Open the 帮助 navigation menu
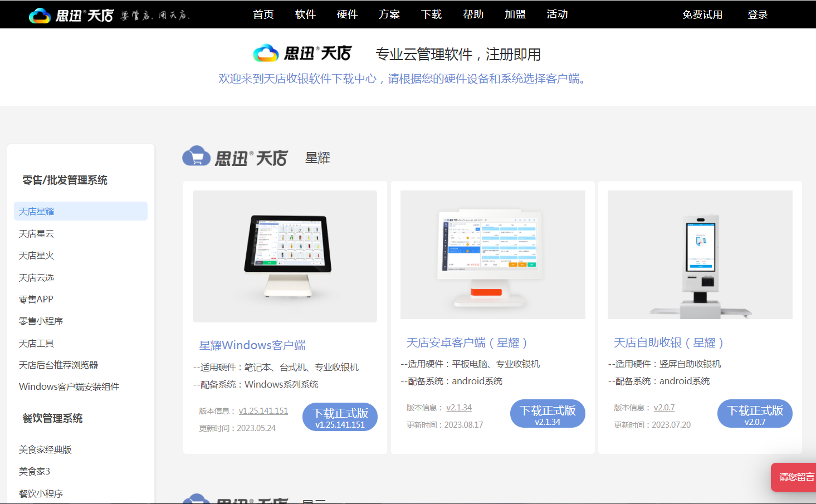Screen dimensions: 816x504 coord(473,14)
